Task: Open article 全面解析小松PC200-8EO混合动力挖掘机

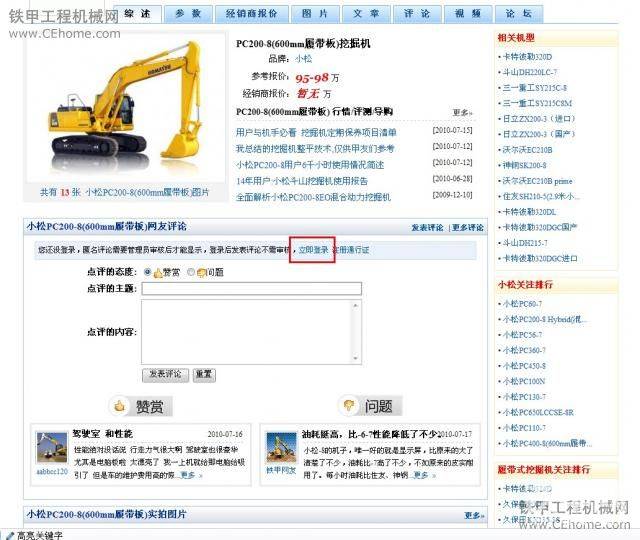Action: click(x=313, y=197)
